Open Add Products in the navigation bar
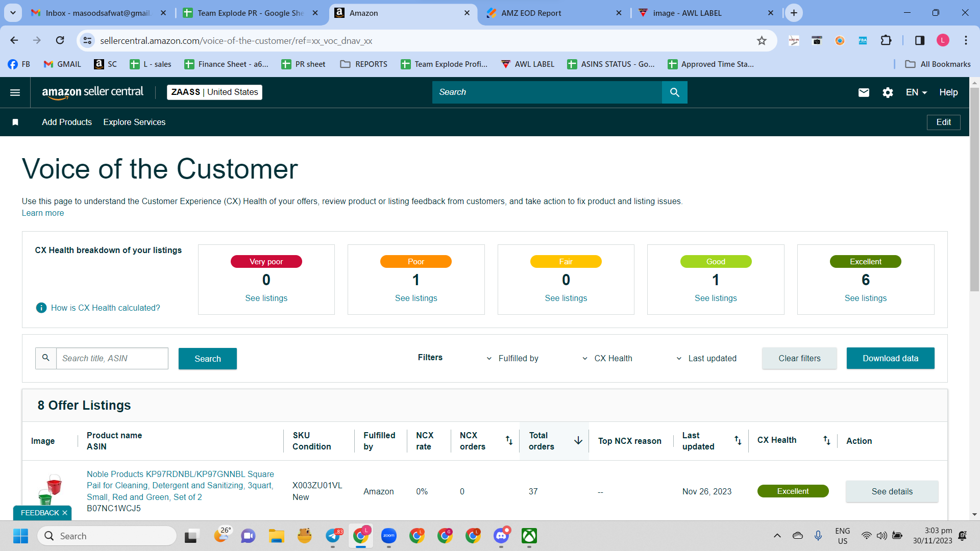 pos(67,122)
